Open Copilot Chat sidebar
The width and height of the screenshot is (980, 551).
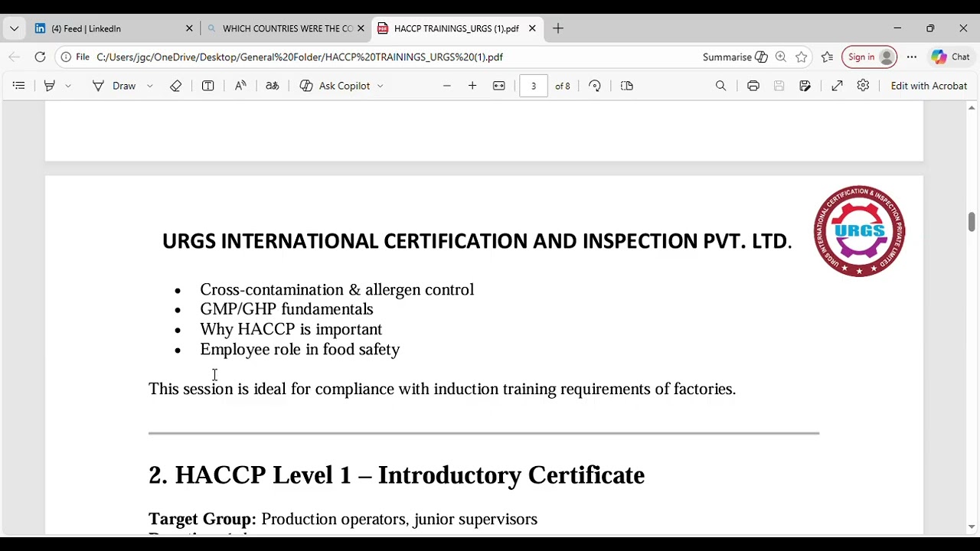(950, 57)
